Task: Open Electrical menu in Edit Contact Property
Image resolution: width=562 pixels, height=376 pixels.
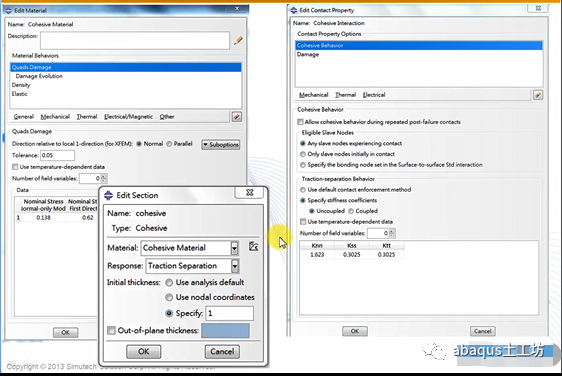Action: coord(374,95)
